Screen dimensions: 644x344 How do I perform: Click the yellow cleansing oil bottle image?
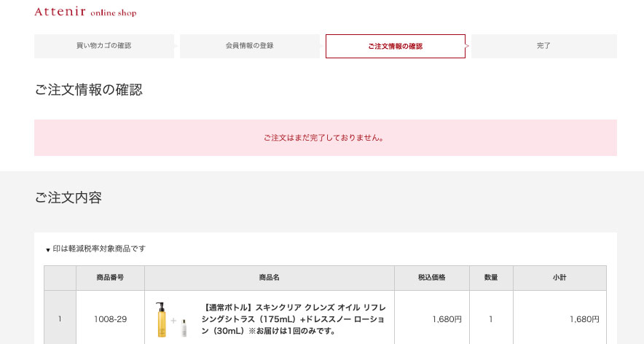160,319
